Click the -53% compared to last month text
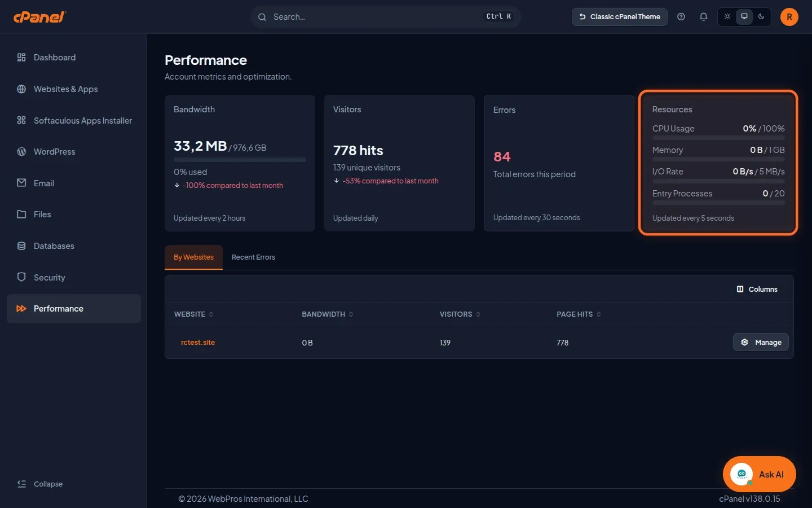The width and height of the screenshot is (812, 508). pos(390,181)
